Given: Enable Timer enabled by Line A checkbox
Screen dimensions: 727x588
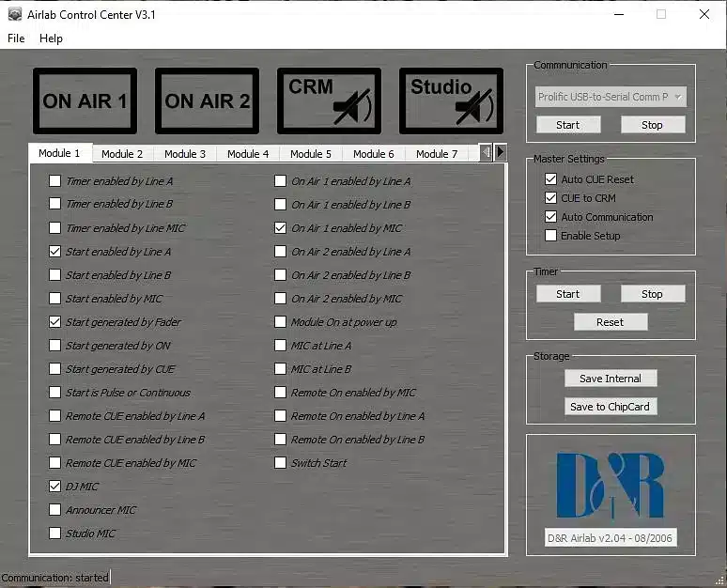Looking at the screenshot, I should [x=55, y=181].
